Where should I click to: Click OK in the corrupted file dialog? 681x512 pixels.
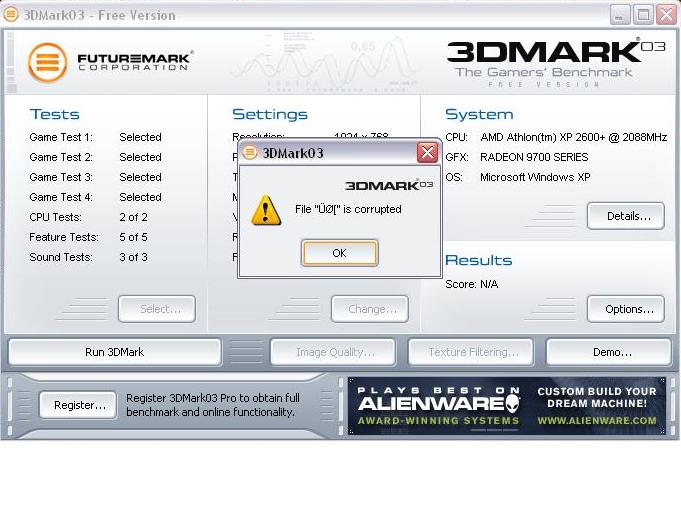(340, 253)
